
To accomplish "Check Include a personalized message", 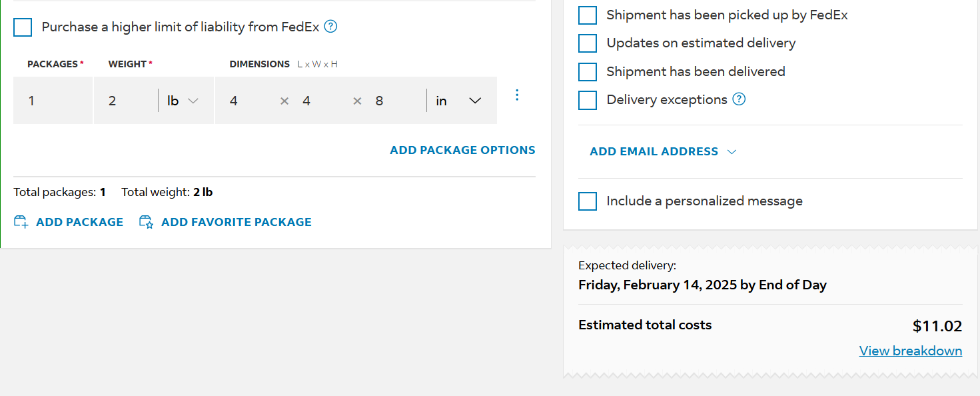I will point(588,201).
